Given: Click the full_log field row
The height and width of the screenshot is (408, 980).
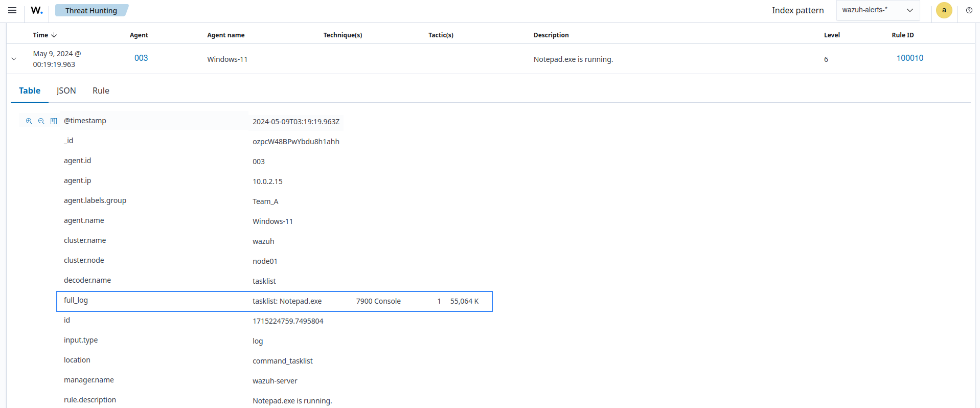Looking at the screenshot, I should click(x=274, y=301).
